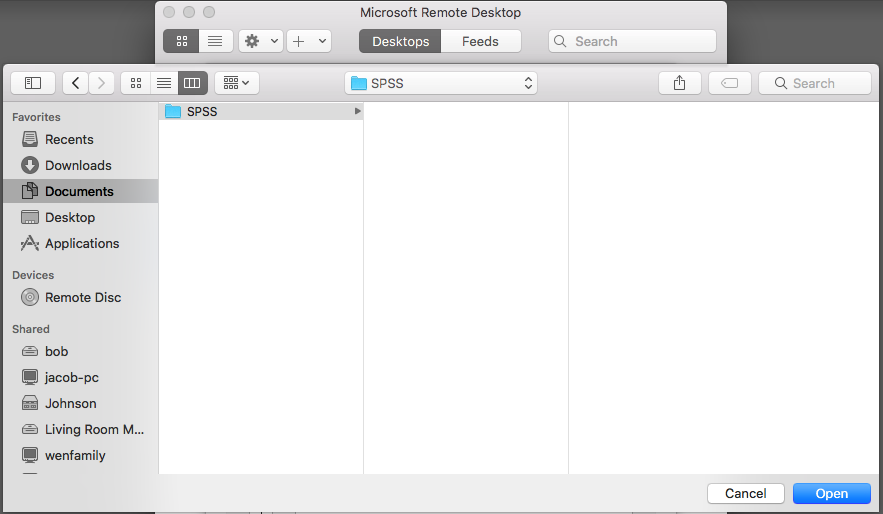Open Downloads in the sidebar
This screenshot has height=514, width=883.
tap(78, 165)
